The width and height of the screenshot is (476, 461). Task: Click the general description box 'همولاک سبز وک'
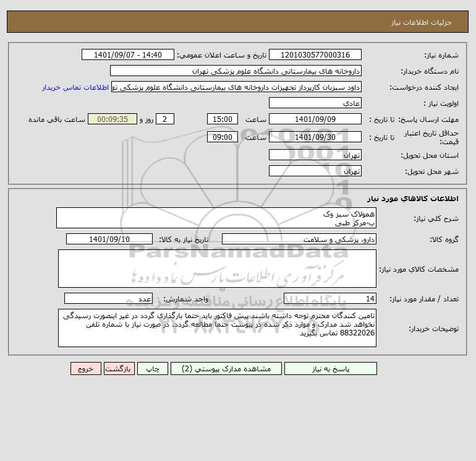216,218
